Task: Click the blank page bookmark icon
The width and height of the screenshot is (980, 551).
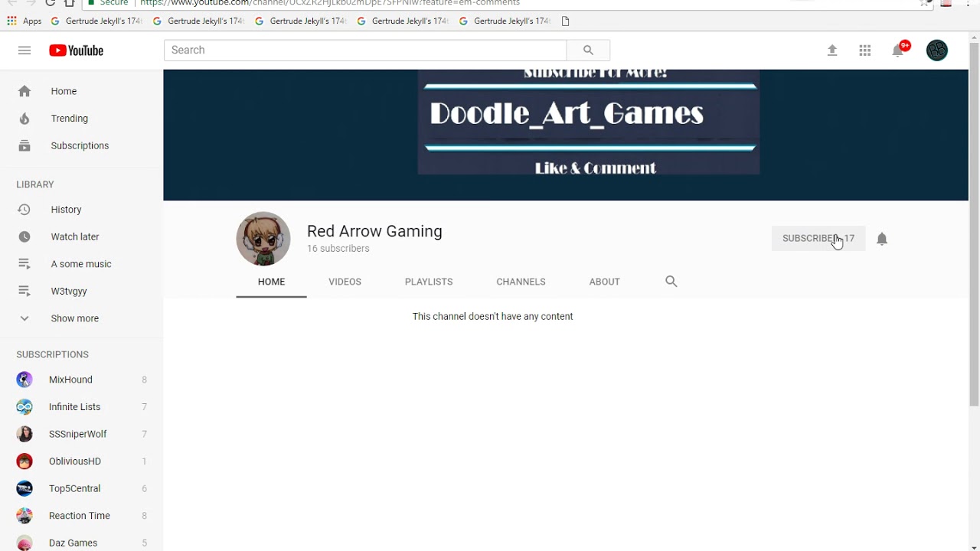Action: click(x=566, y=21)
